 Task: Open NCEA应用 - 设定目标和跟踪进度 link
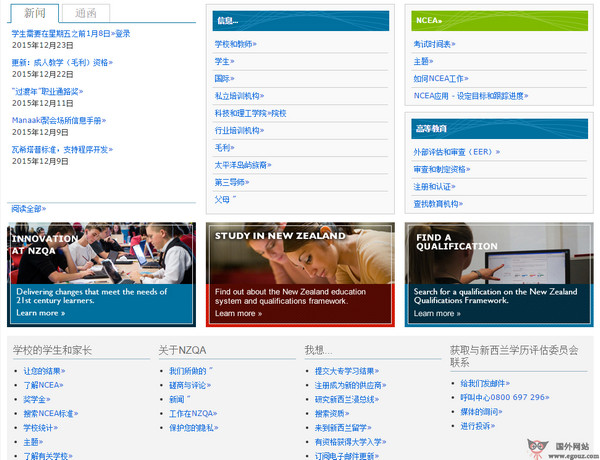[471, 96]
